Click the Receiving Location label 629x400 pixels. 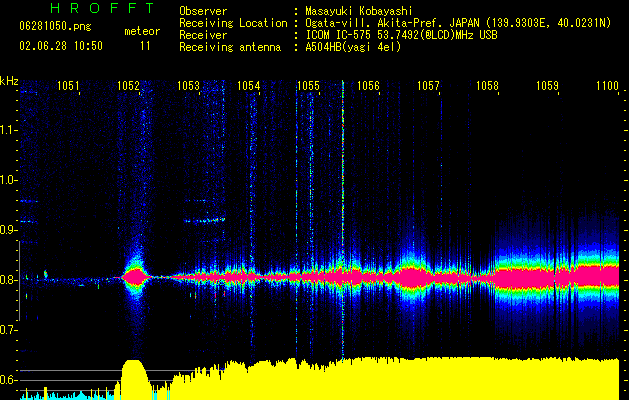233,23
